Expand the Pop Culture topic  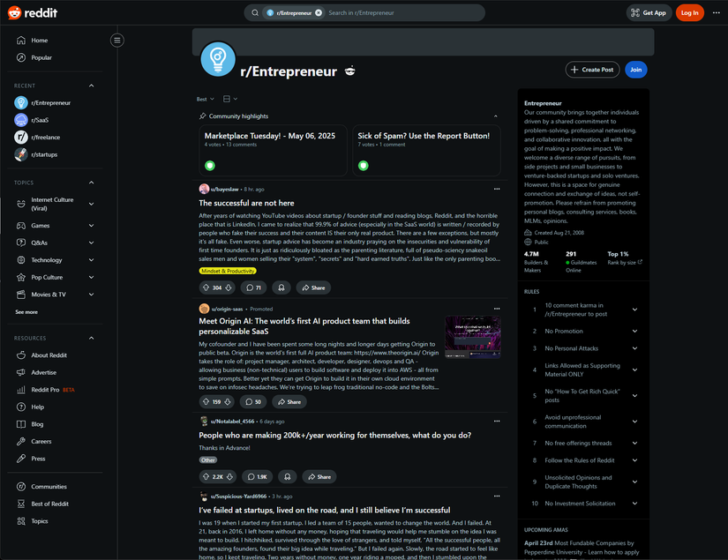tap(92, 277)
